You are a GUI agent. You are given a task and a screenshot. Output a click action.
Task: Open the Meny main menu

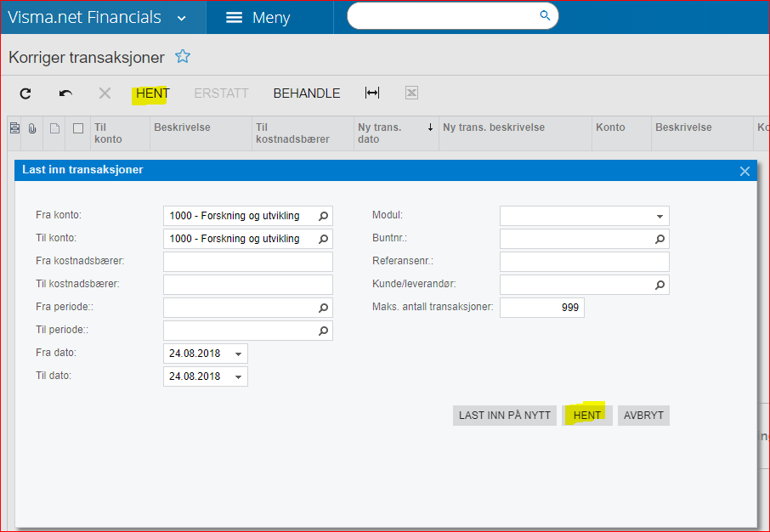tap(258, 18)
